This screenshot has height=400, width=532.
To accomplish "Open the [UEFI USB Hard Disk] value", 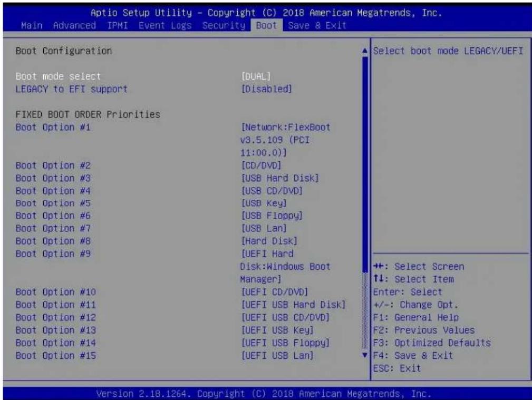I will 293,305.
